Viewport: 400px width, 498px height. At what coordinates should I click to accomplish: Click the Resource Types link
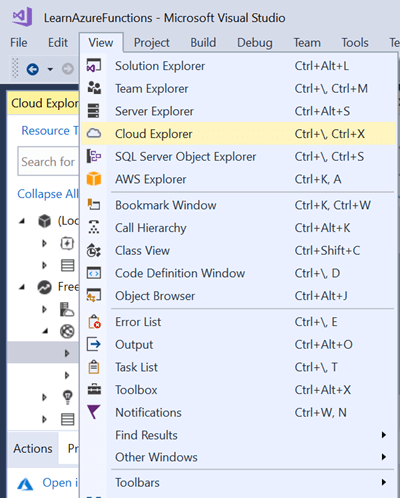(x=50, y=130)
